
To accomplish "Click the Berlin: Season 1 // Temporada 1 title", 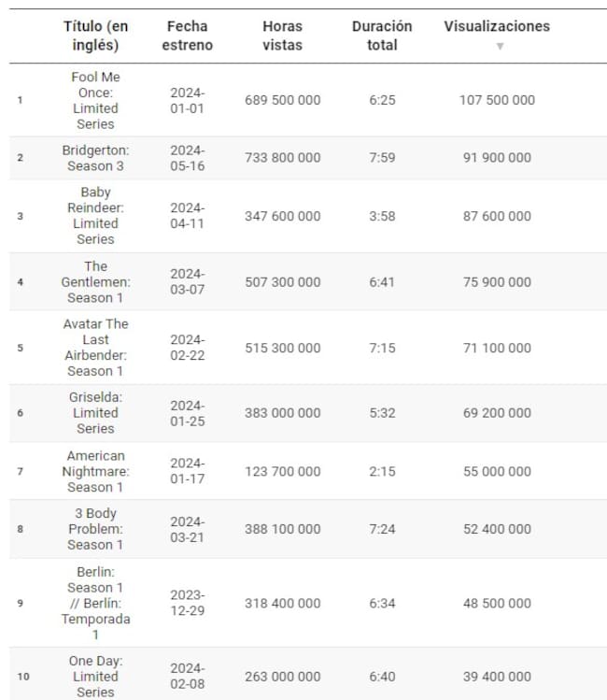I will point(95,603).
